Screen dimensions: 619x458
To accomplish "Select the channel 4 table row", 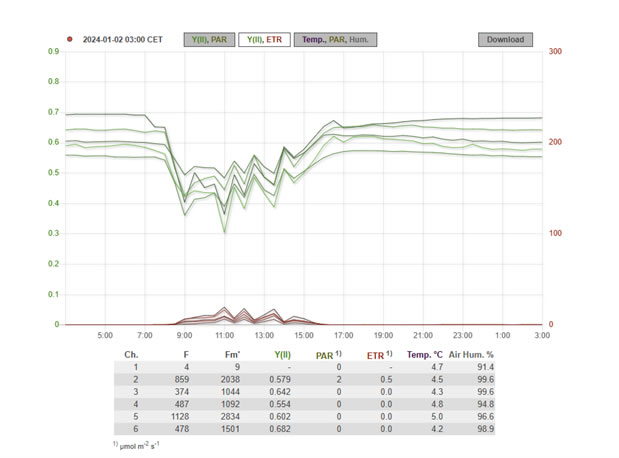I will coord(308,405).
